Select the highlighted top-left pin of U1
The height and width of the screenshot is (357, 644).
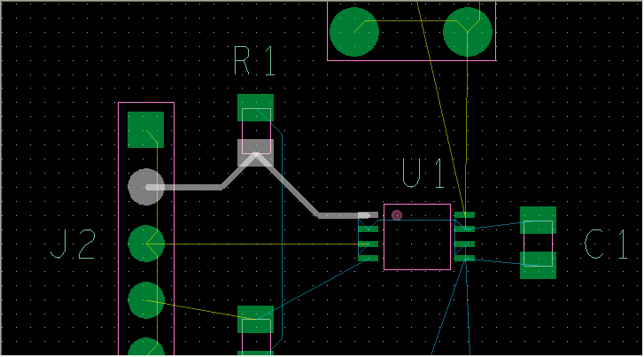click(368, 215)
